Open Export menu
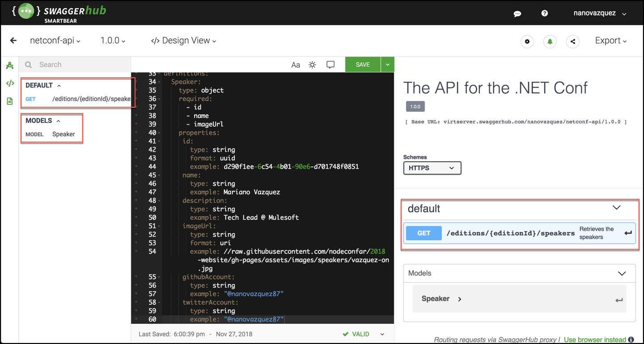Image resolution: width=644 pixels, height=344 pixels. click(610, 41)
